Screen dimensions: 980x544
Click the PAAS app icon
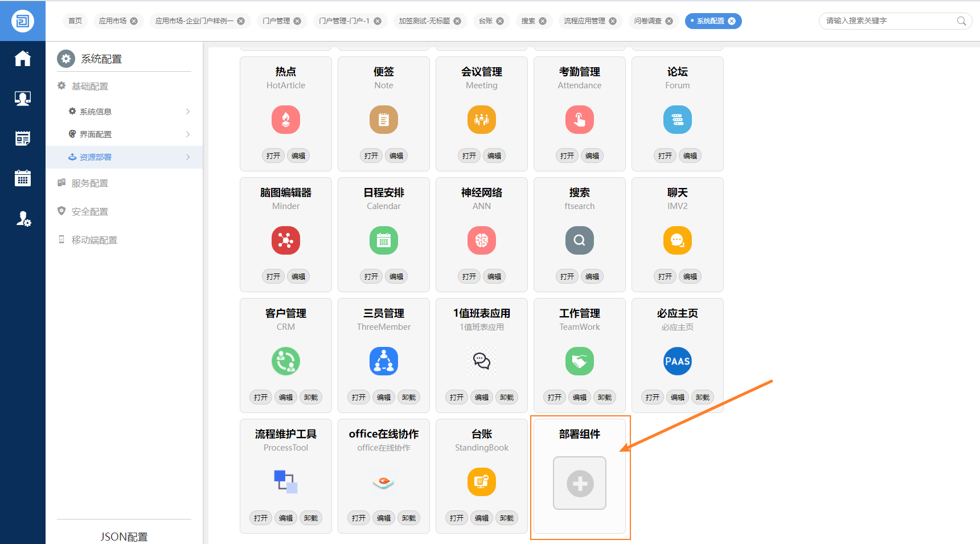pyautogui.click(x=678, y=361)
